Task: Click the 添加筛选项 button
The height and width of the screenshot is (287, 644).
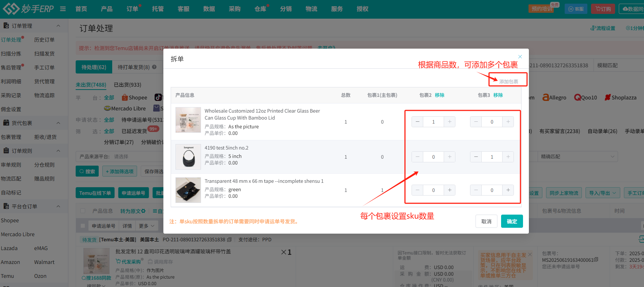Action: pyautogui.click(x=120, y=171)
